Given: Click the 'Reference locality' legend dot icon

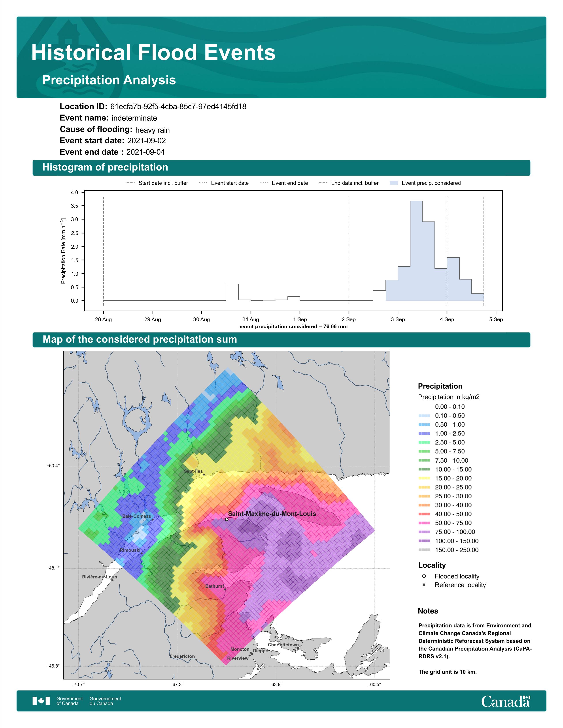Looking at the screenshot, I should tap(424, 585).
